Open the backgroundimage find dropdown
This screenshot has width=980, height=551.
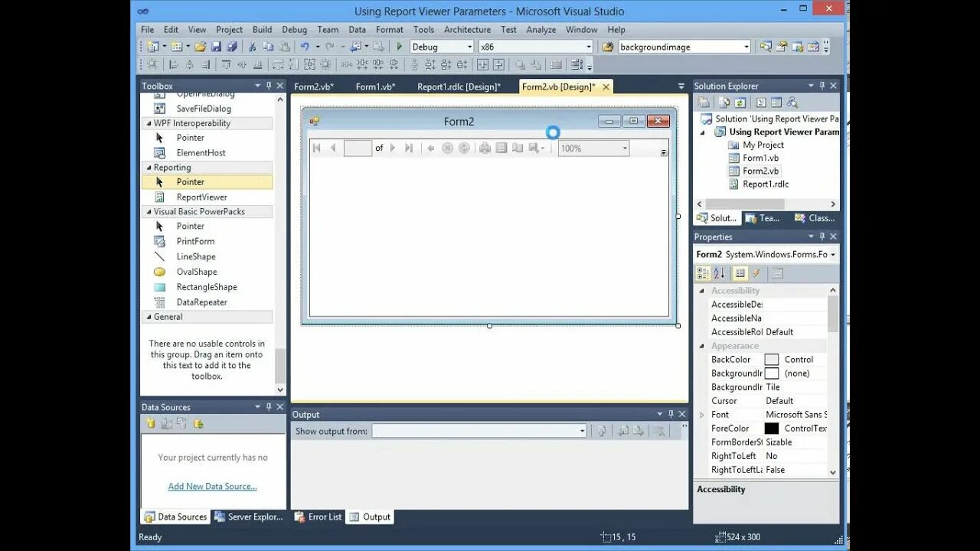746,47
